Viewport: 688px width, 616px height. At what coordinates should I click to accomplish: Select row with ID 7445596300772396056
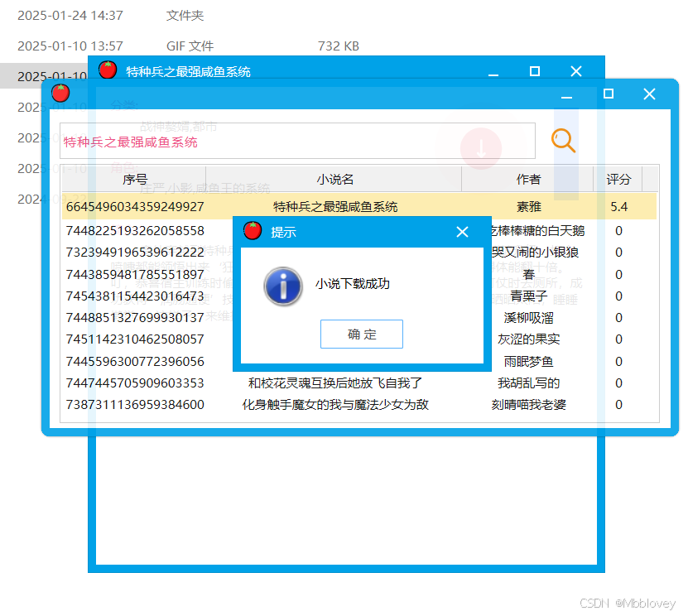[135, 362]
